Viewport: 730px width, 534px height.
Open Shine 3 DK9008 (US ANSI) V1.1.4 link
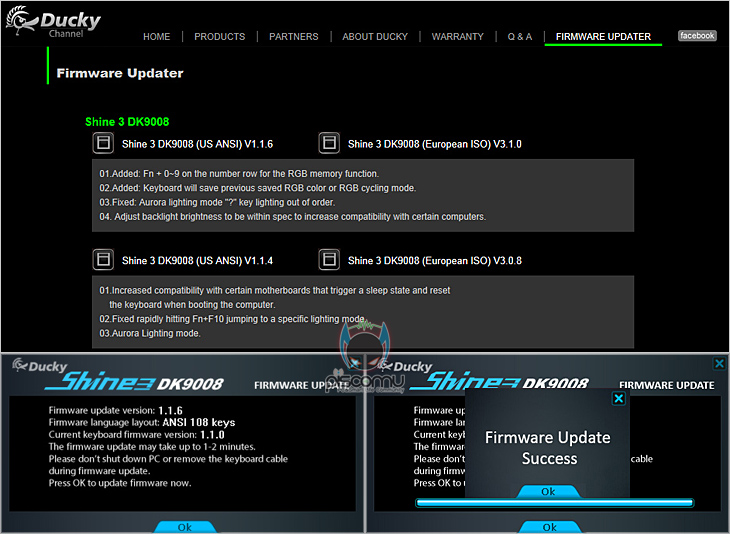pos(197,261)
